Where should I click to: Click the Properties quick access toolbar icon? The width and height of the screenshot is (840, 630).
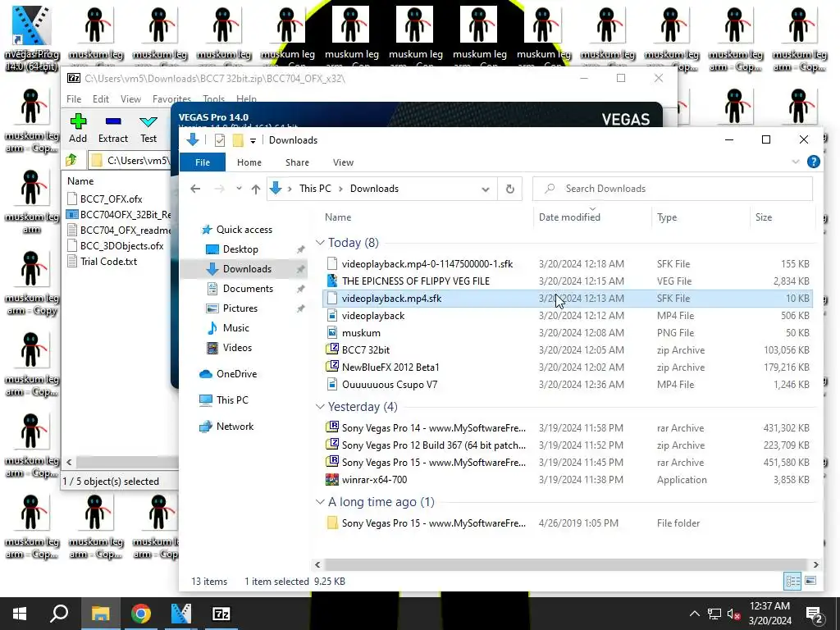220,140
